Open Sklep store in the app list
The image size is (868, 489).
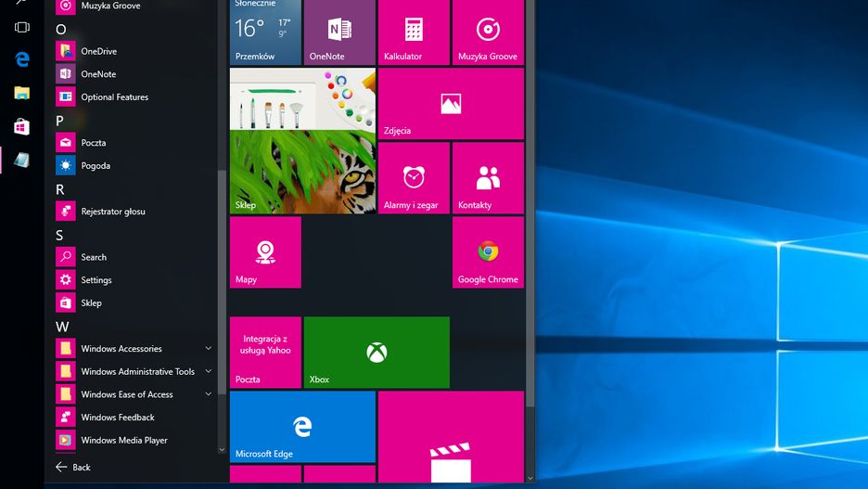[x=133, y=302]
